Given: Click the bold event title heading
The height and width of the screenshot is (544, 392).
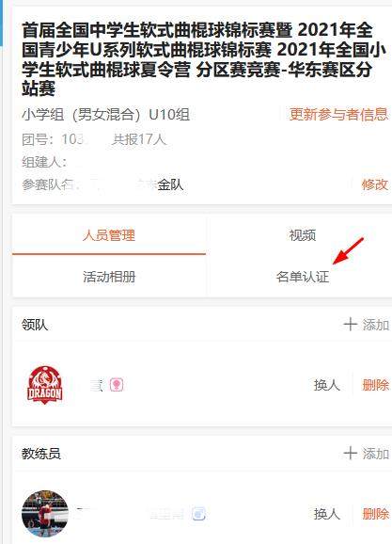Looking at the screenshot, I should tap(204, 59).
